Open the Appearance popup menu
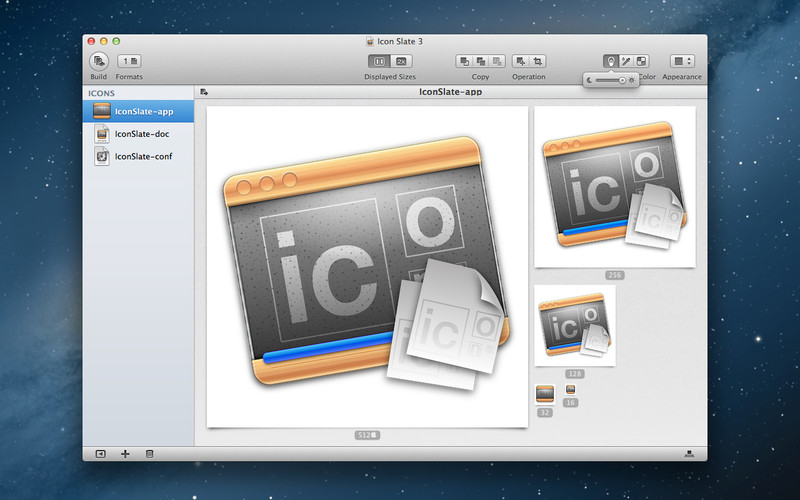The image size is (800, 500). pos(682,61)
